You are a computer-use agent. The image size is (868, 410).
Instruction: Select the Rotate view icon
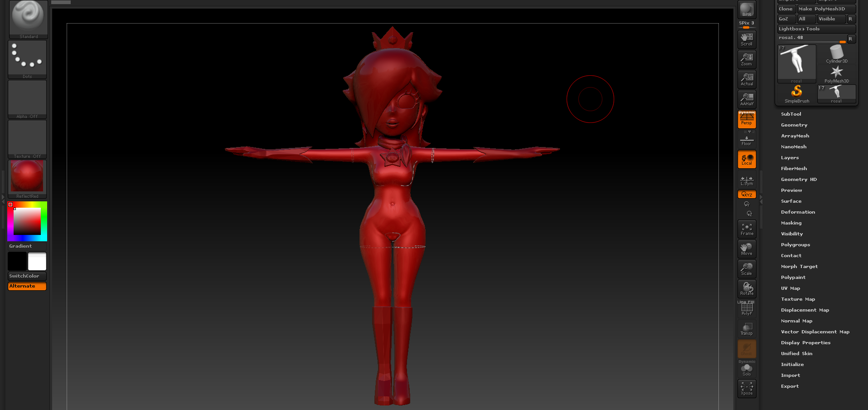tap(747, 289)
